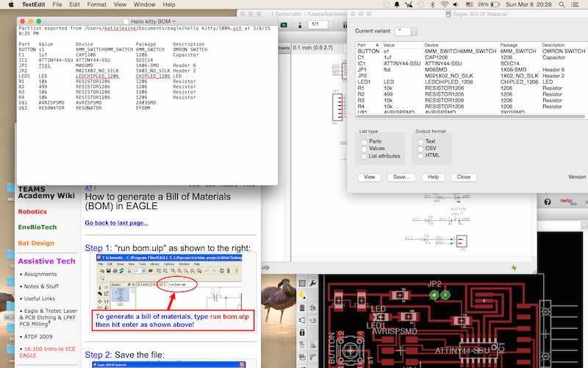Click the designlink logo icon

(568, 202)
